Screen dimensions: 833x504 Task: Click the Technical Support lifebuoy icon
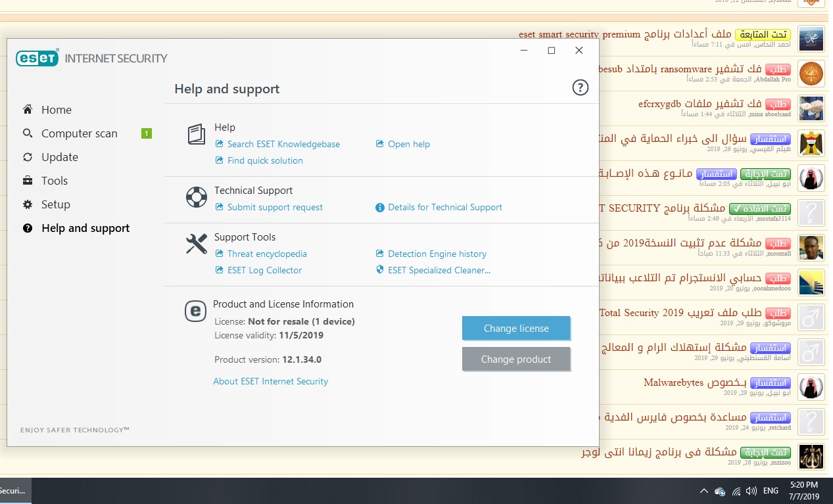[196, 198]
